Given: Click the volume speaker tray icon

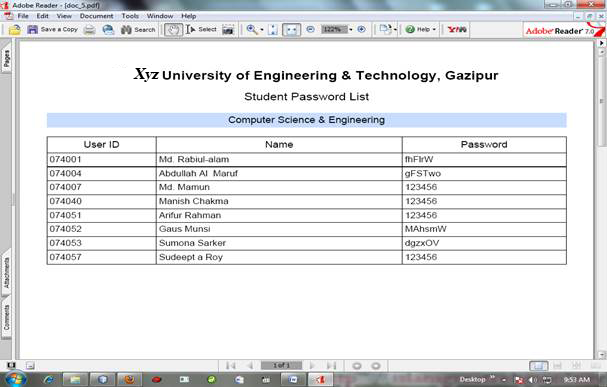Looking at the screenshot, I should click(533, 380).
